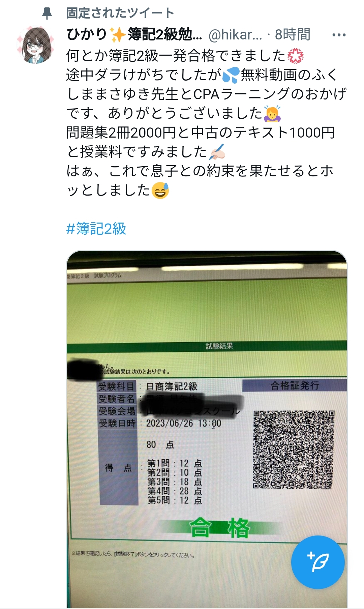Tap the cherry blossom stamp emoji
364x609 pixels.
click(296, 56)
